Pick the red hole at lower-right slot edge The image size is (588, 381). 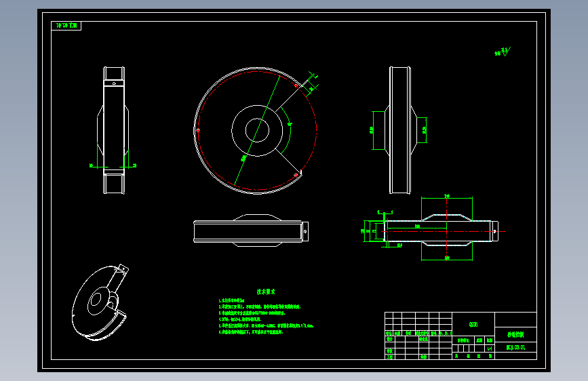(296, 175)
